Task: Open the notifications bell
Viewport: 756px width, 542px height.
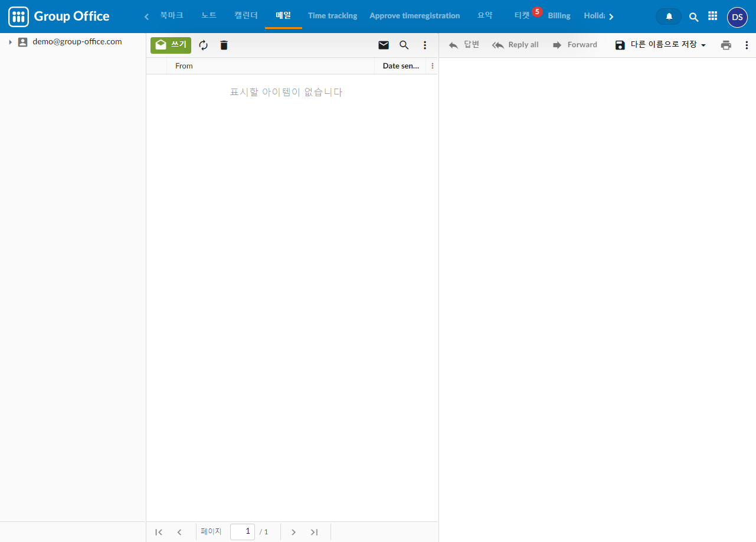Action: [669, 17]
